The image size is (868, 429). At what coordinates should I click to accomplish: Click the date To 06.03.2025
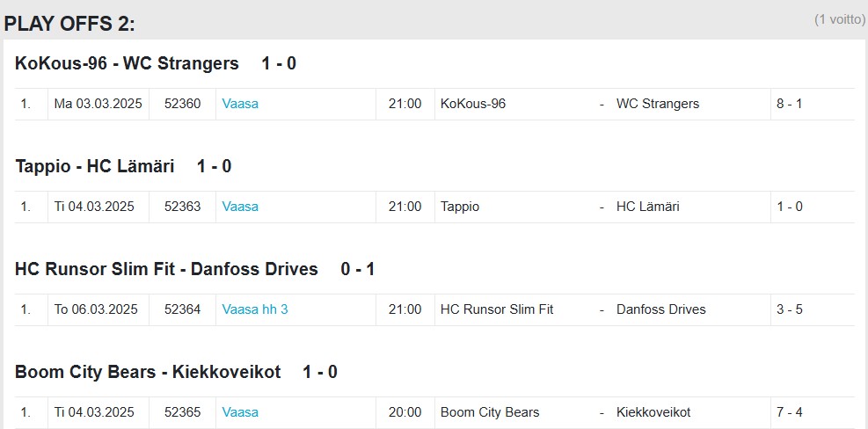96,309
